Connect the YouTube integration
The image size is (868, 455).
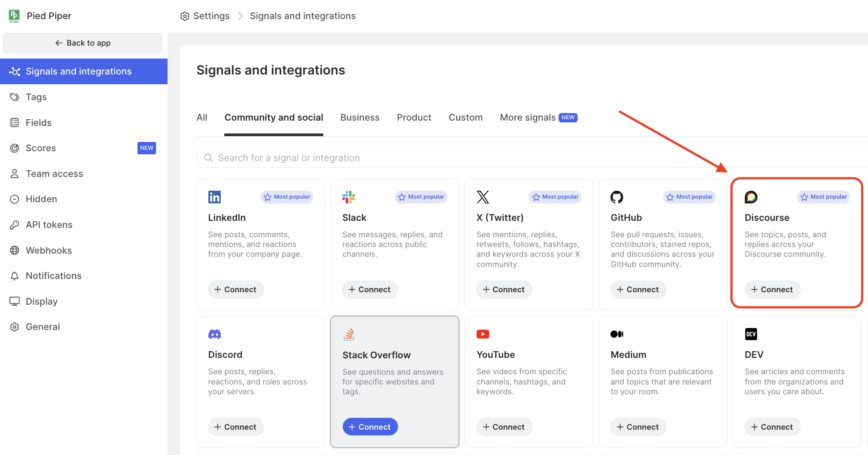pyautogui.click(x=504, y=427)
